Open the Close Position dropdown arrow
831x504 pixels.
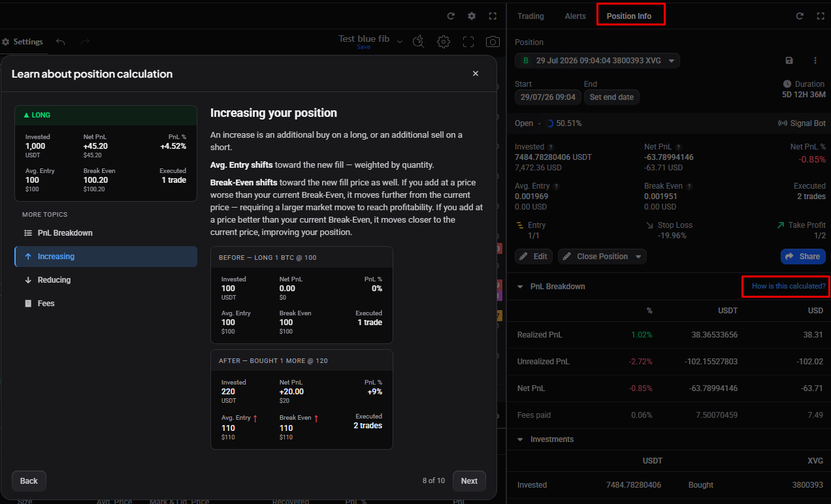pyautogui.click(x=639, y=257)
